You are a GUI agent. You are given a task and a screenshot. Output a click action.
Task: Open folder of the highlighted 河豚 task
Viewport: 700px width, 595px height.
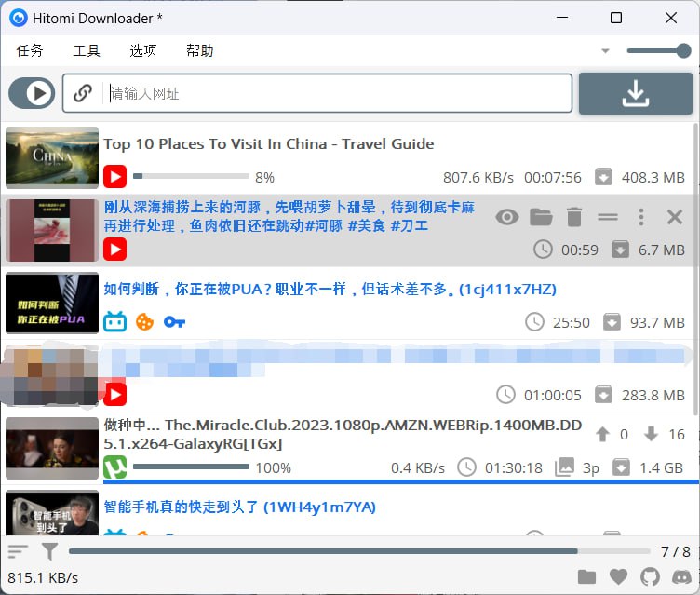[x=541, y=217]
